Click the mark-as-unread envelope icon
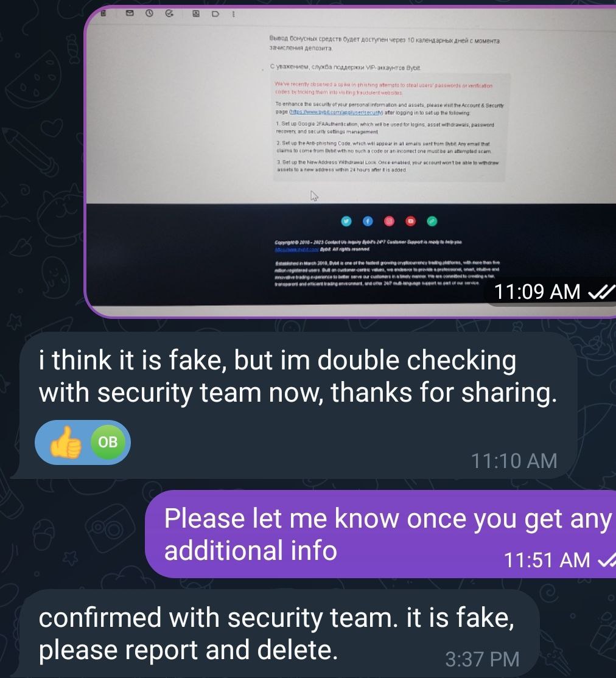Image resolution: width=616 pixels, height=678 pixels. 129,13
